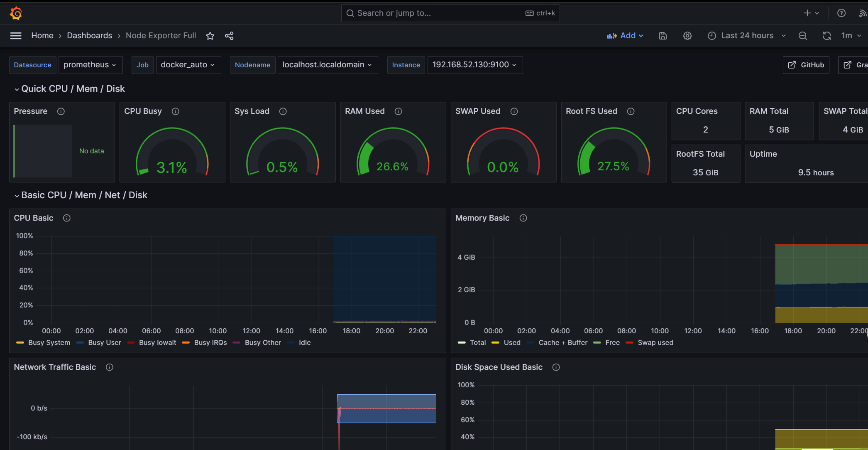Star the Node Exporter Full dashboard
The height and width of the screenshot is (450, 868).
[x=210, y=36]
